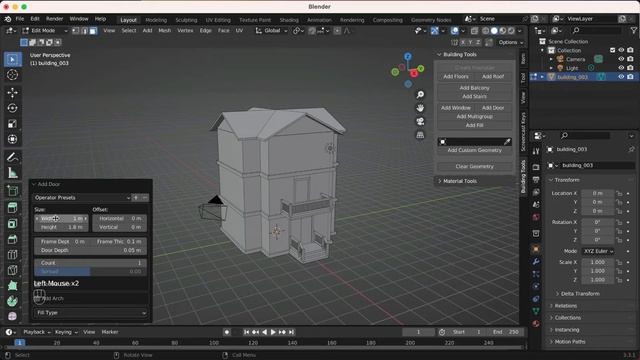Click the Add Window button
The height and width of the screenshot is (360, 640).
pyautogui.click(x=456, y=108)
